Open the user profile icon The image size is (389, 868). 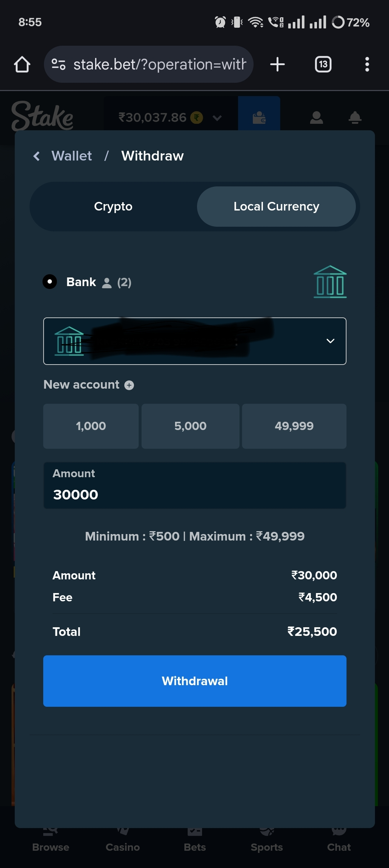[x=316, y=117]
